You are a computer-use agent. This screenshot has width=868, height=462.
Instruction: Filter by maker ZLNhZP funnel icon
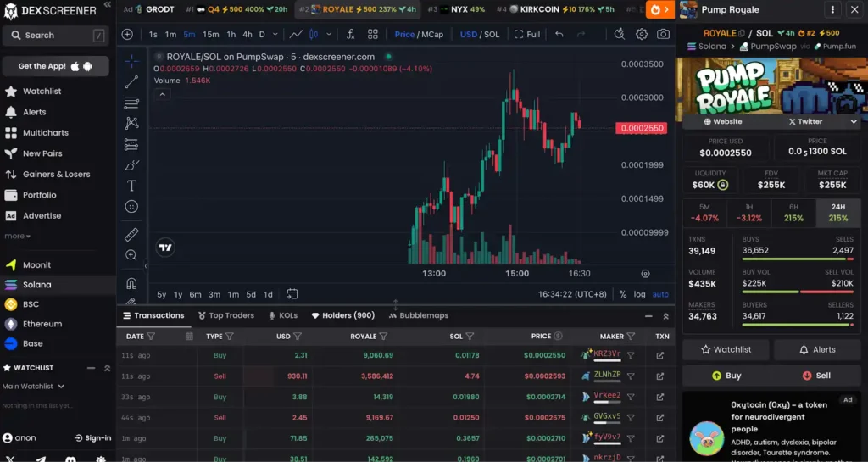coord(631,376)
